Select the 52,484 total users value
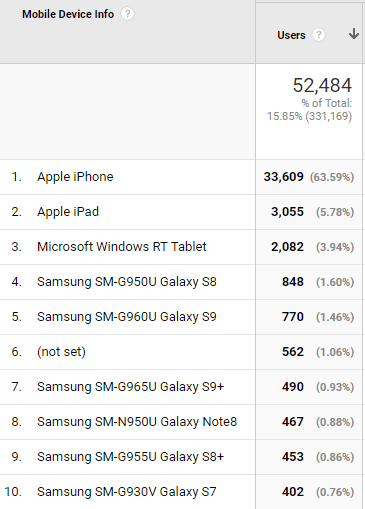 [x=322, y=85]
